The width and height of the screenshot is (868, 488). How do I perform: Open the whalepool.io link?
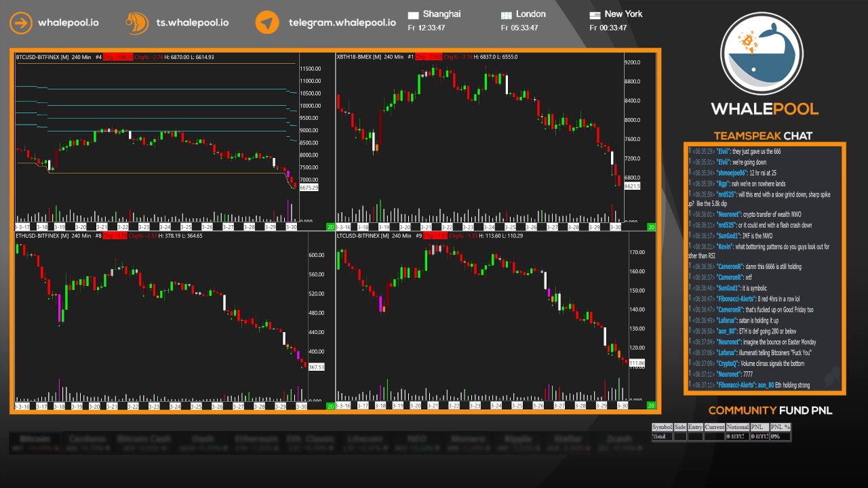68,22
